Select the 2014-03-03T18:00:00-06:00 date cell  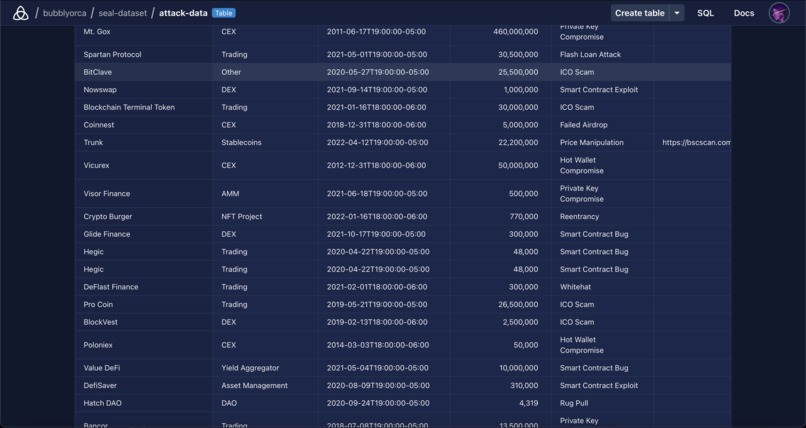point(384,345)
